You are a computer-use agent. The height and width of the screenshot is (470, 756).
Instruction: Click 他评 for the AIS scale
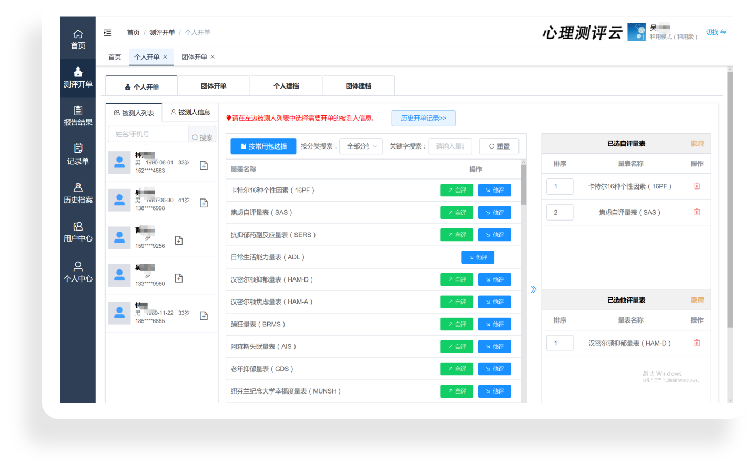click(494, 346)
